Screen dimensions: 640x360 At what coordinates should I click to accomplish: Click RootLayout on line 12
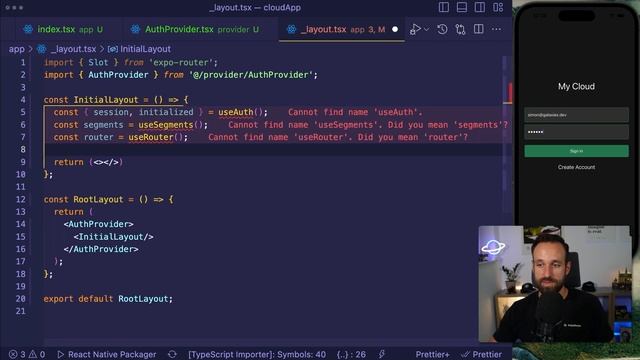(98, 200)
